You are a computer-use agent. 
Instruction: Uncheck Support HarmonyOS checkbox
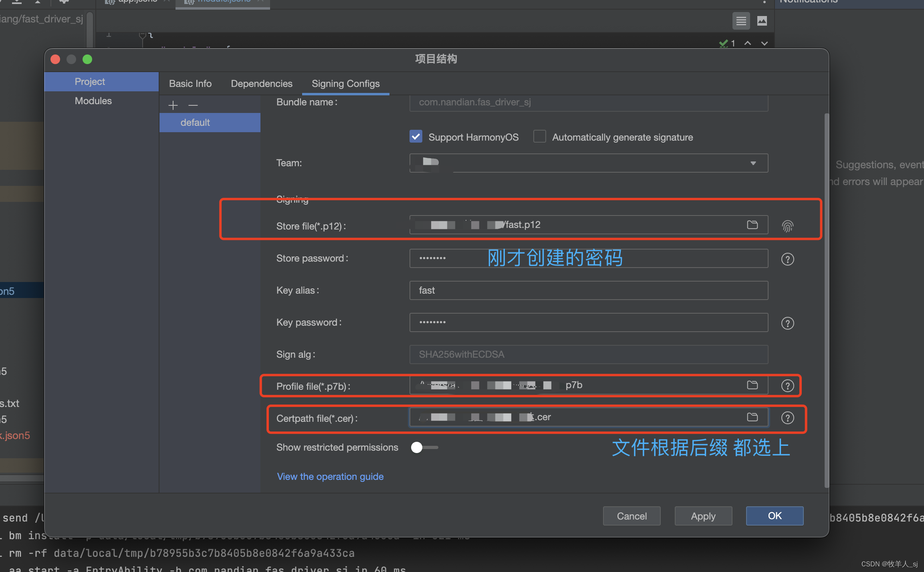coord(416,137)
